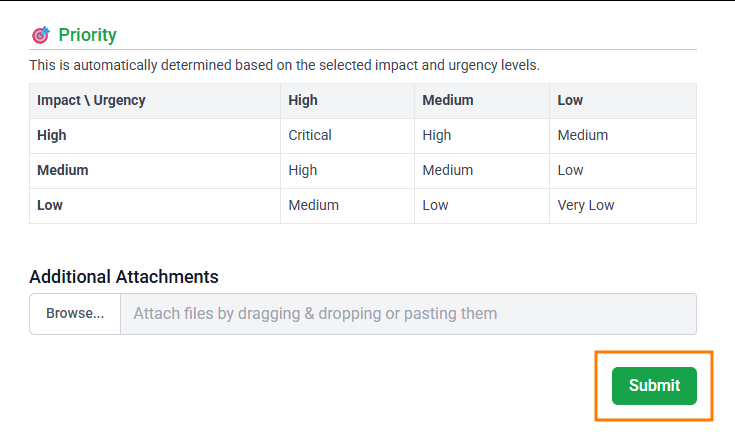Click the Medium impact row label

click(x=62, y=170)
